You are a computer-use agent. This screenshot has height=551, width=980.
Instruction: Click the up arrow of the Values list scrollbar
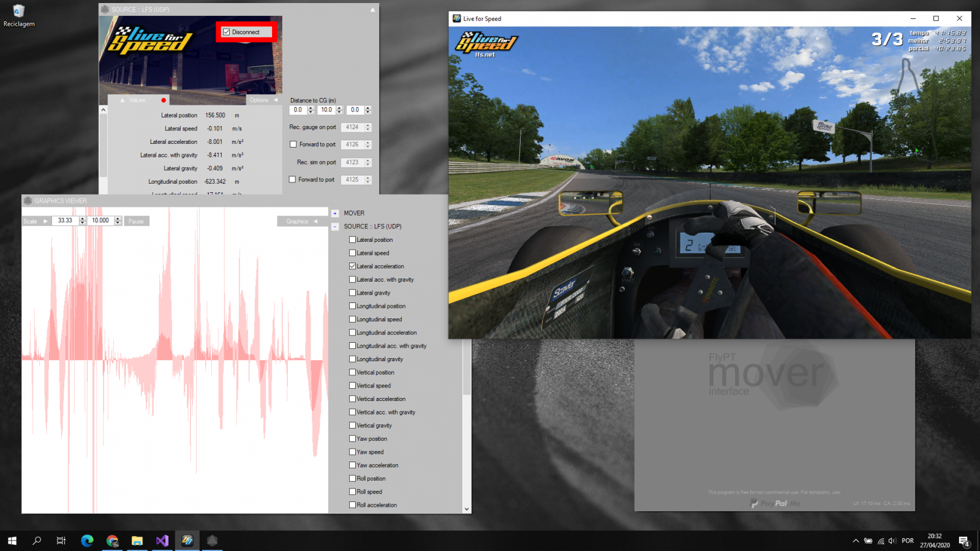[104, 110]
